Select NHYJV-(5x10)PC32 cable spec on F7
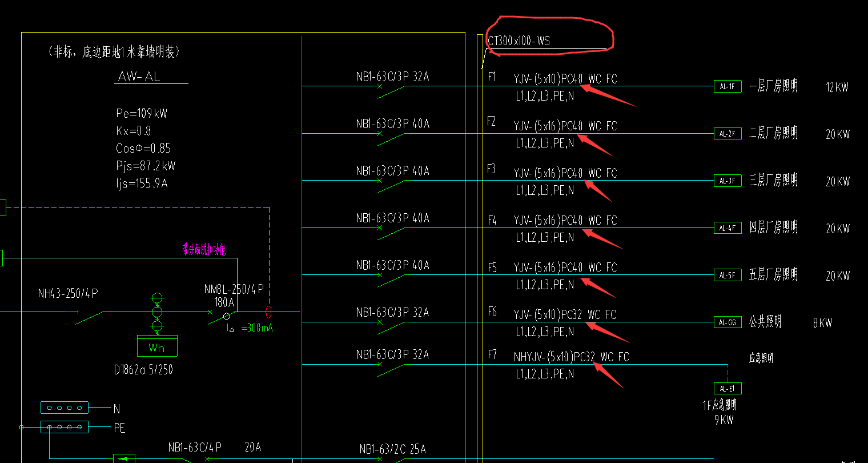The height and width of the screenshot is (463, 868). click(554, 357)
